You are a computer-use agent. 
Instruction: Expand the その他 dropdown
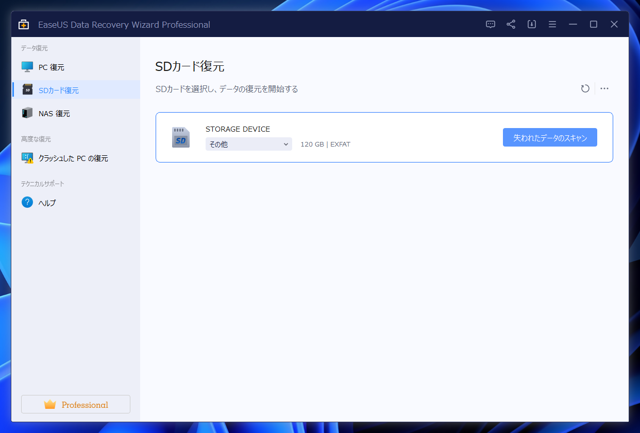click(x=249, y=144)
